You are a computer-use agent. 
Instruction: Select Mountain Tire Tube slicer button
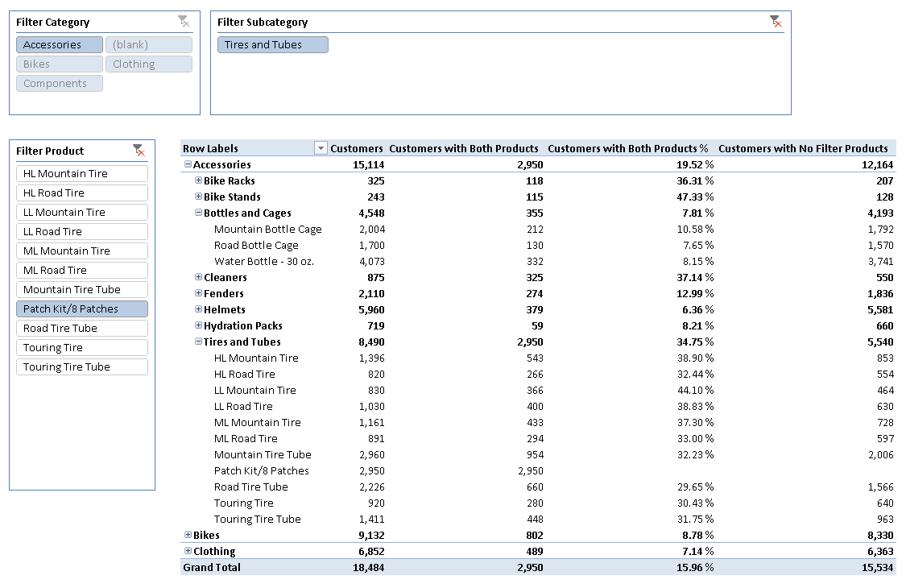82,290
